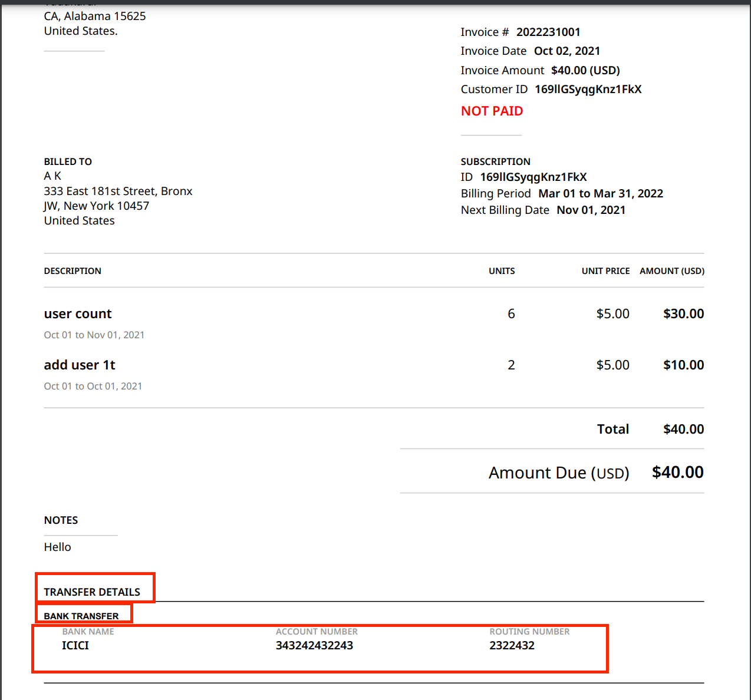Click the invoice number 2022231001
This screenshot has height=700, width=751.
[548, 32]
